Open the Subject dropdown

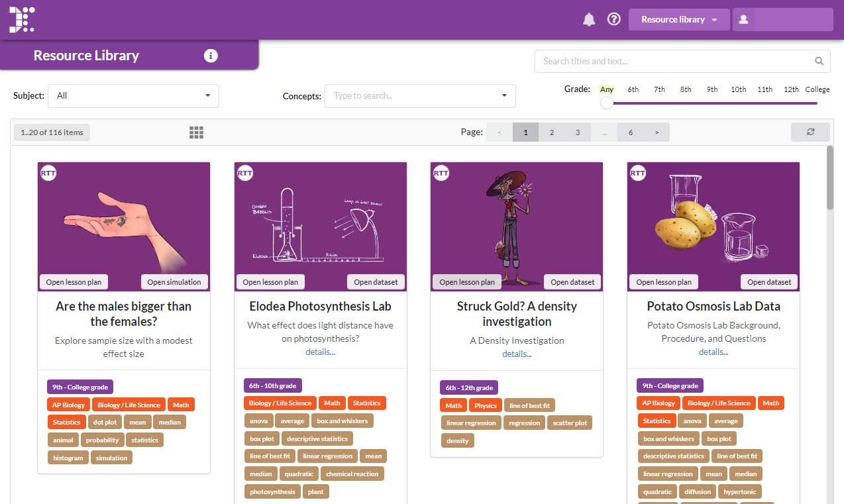point(133,95)
